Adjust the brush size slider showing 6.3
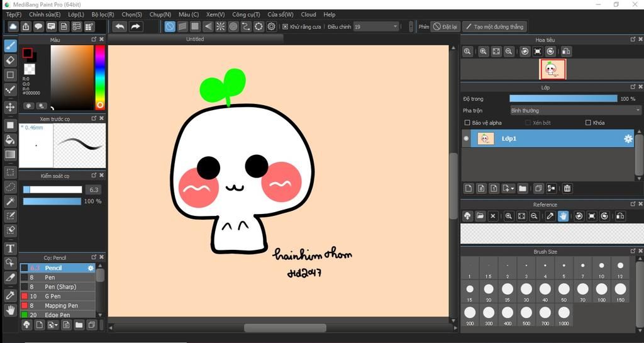 tap(53, 189)
